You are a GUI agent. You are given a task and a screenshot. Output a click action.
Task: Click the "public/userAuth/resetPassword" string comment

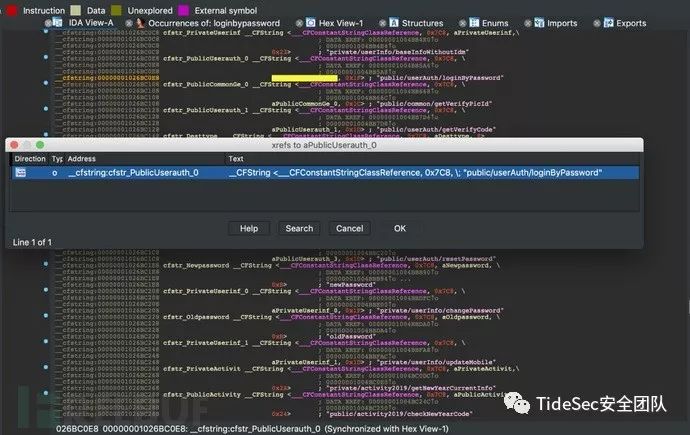coord(437,259)
